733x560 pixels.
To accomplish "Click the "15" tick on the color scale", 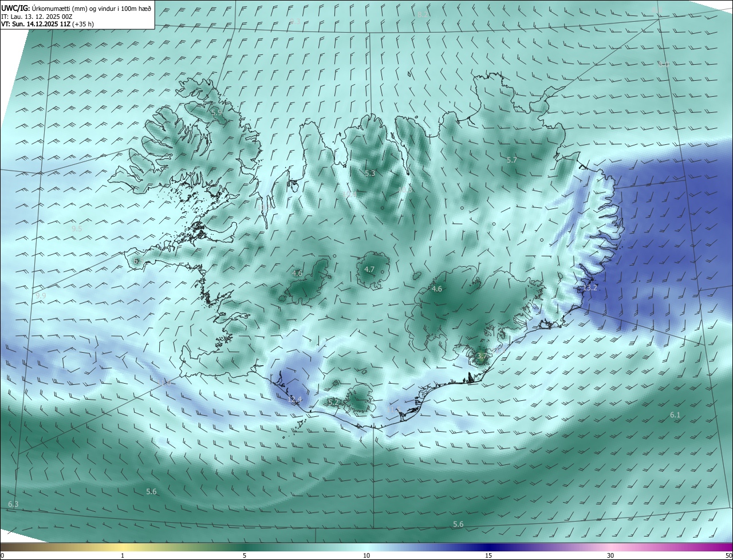I will point(488,556).
